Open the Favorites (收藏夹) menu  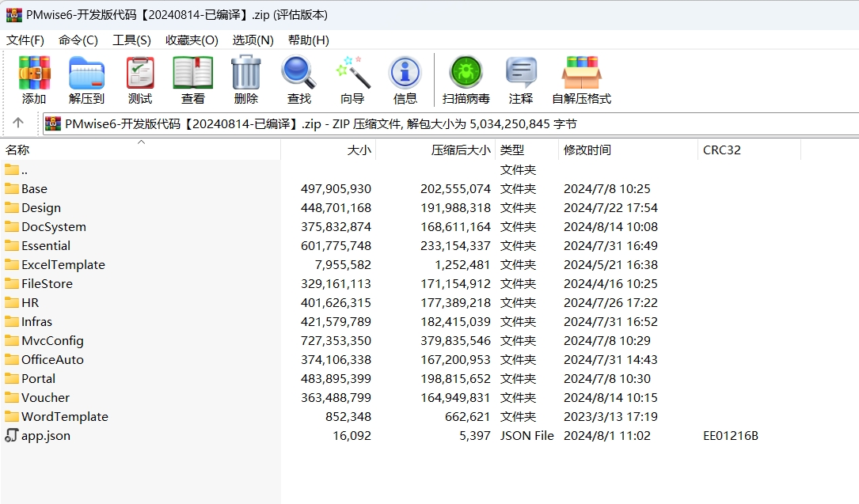coord(192,40)
